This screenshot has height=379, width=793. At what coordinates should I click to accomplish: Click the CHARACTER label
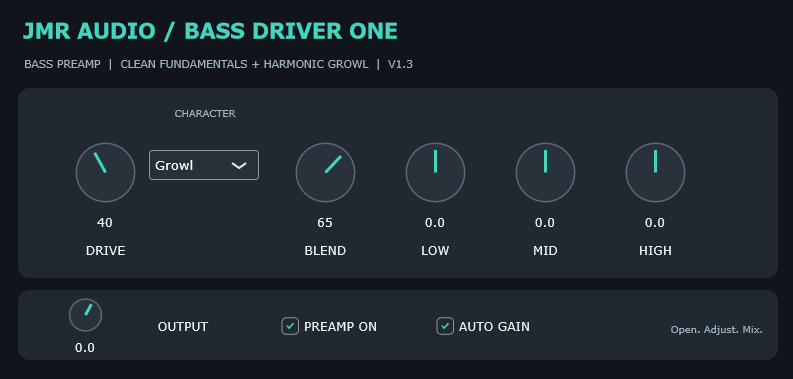[x=205, y=113]
